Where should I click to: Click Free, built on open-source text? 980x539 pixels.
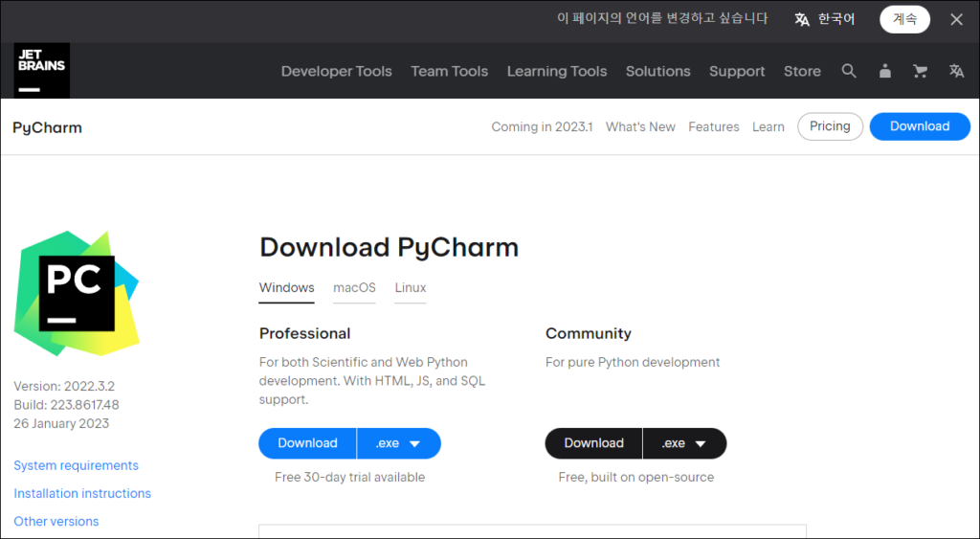(x=636, y=477)
